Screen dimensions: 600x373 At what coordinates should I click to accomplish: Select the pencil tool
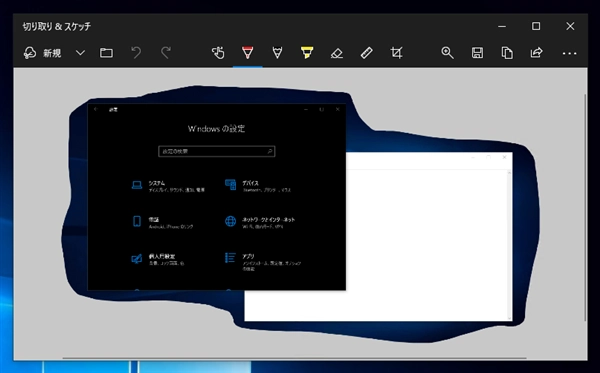[277, 53]
